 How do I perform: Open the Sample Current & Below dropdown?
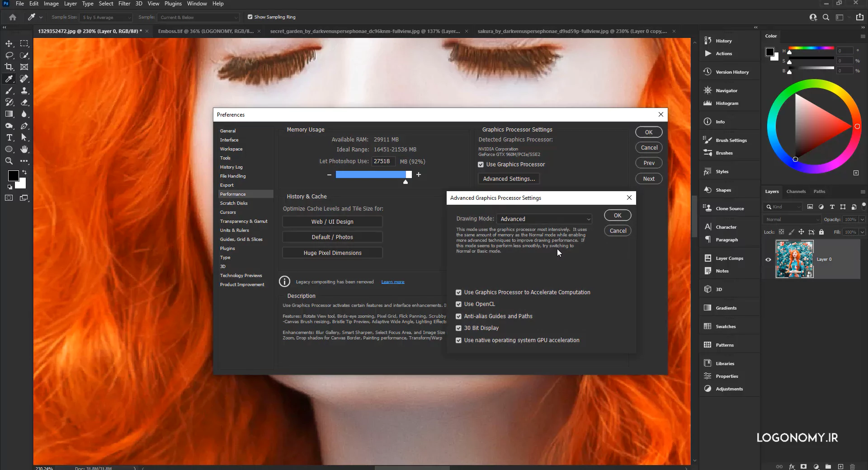[x=198, y=17]
